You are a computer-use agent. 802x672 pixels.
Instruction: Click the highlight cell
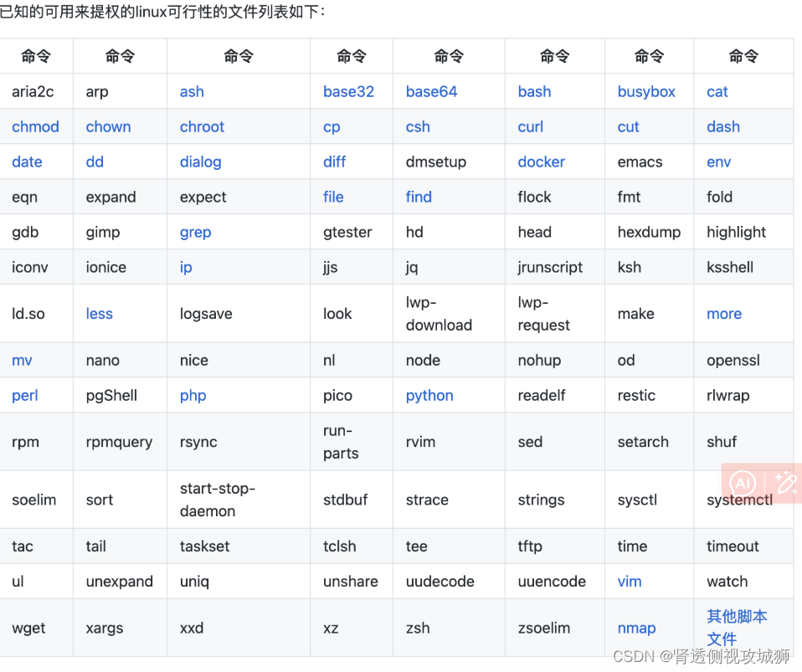tap(743, 232)
